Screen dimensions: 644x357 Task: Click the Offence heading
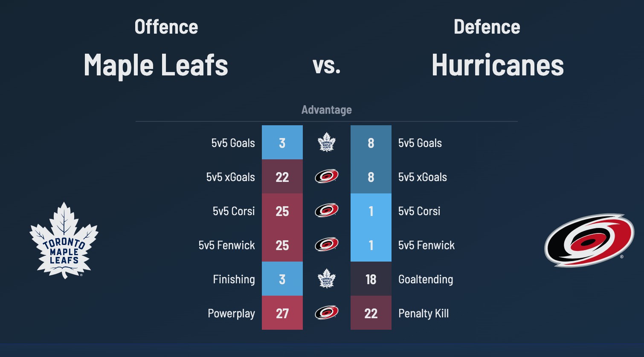coord(166,27)
